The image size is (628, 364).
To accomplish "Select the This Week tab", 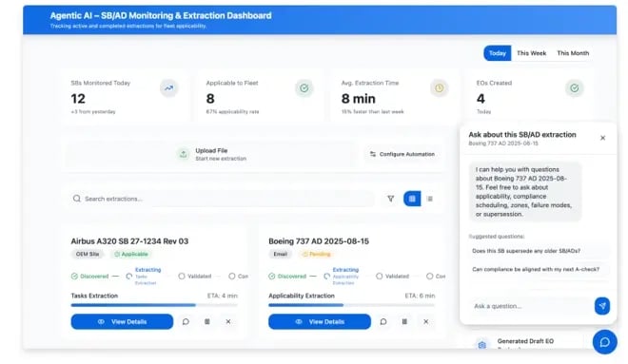I will click(532, 53).
